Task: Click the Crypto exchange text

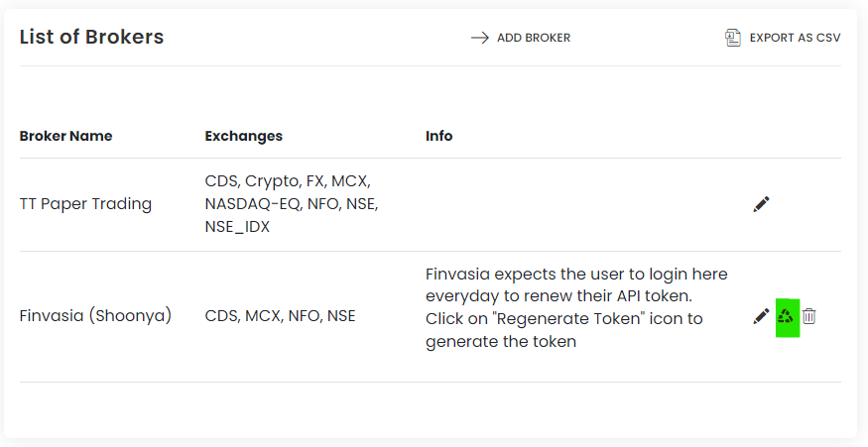Action: (274, 181)
